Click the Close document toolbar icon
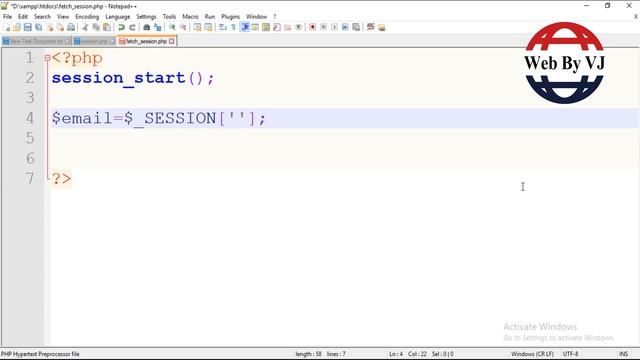 tap(49, 27)
